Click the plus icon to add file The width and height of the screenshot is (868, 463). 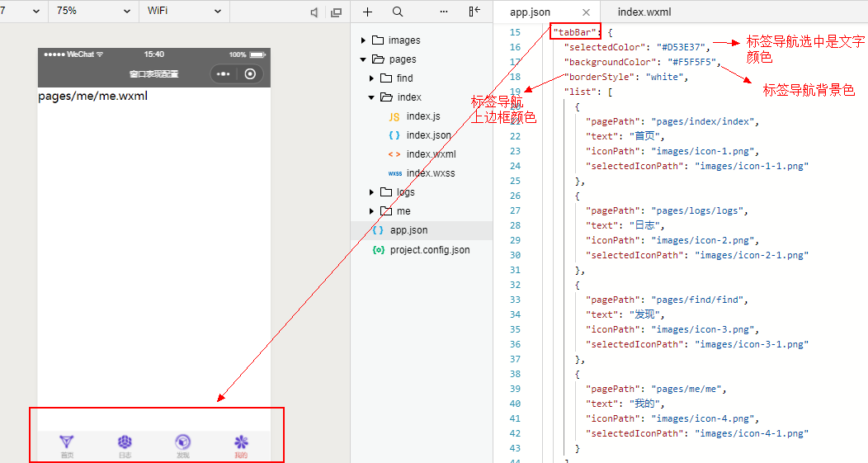click(367, 12)
